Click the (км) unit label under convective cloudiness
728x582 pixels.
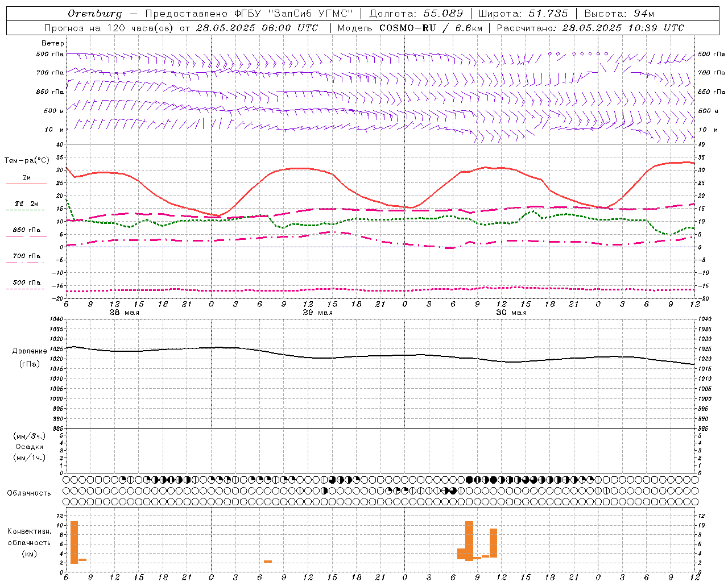click(30, 554)
